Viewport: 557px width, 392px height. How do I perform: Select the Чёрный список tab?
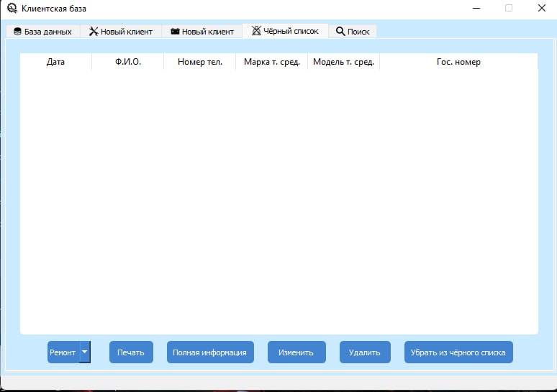coord(285,31)
